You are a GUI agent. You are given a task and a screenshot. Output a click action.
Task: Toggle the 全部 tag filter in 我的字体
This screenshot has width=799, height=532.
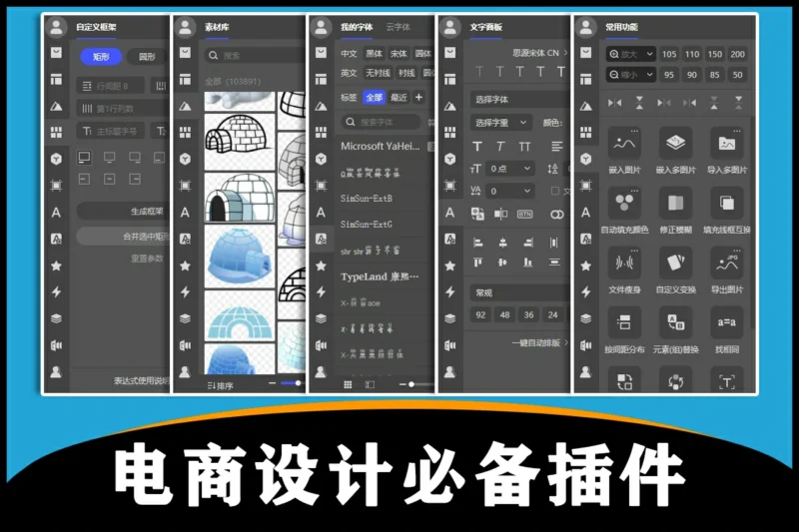374,97
